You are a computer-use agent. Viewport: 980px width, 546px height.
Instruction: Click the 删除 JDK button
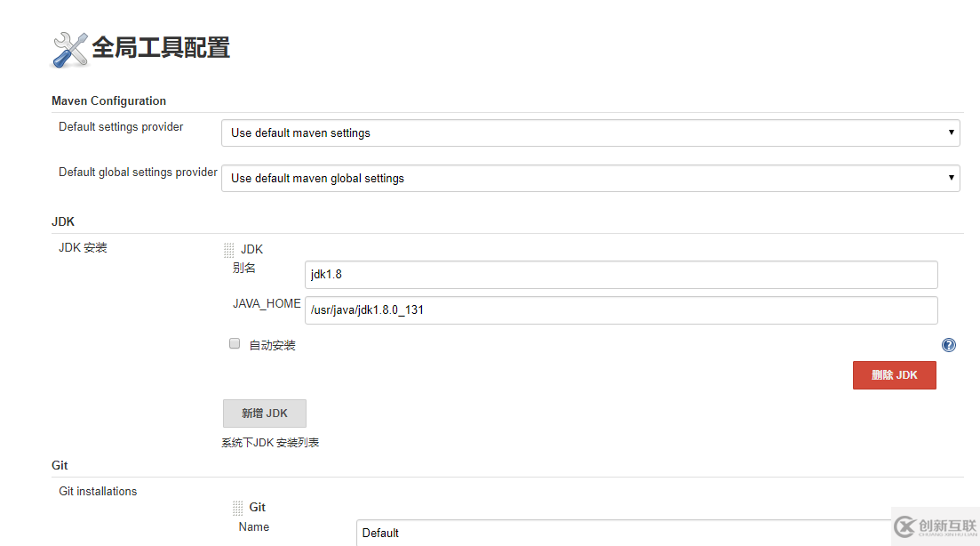tap(894, 374)
